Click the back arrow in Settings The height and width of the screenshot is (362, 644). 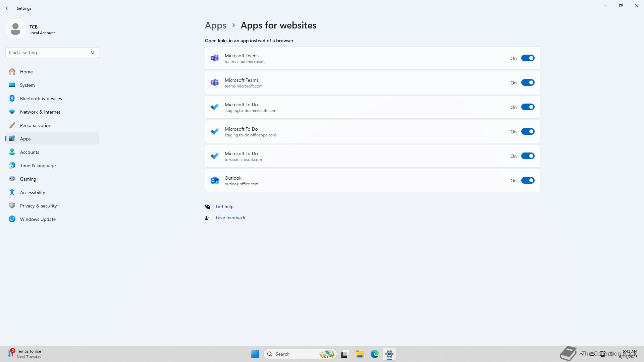pyautogui.click(x=8, y=8)
